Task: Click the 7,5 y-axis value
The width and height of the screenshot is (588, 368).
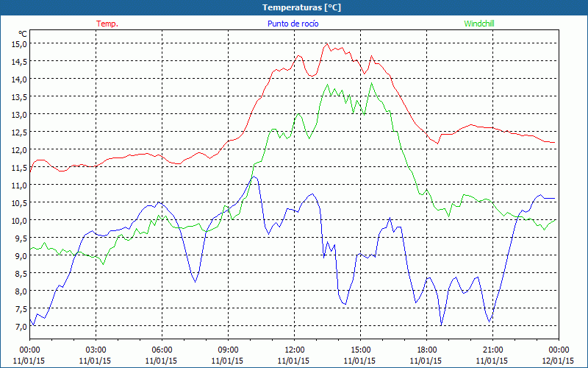Action: click(x=21, y=308)
